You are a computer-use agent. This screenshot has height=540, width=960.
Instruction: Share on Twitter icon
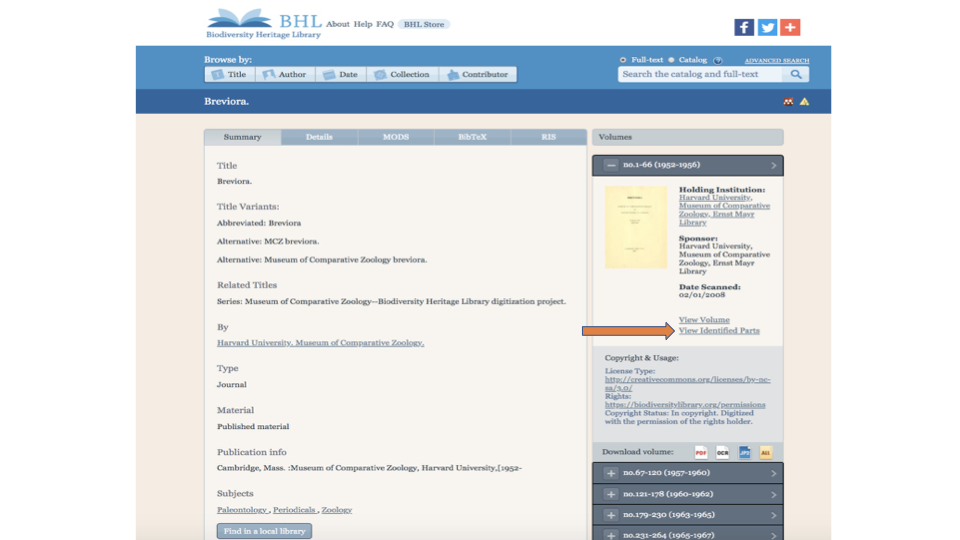[x=767, y=27]
